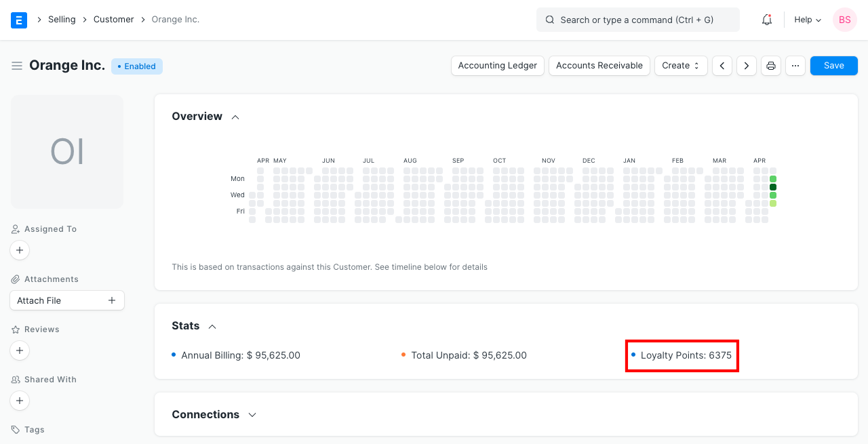This screenshot has height=444, width=868.
Task: Share document via Shared With plus
Action: tap(20, 401)
